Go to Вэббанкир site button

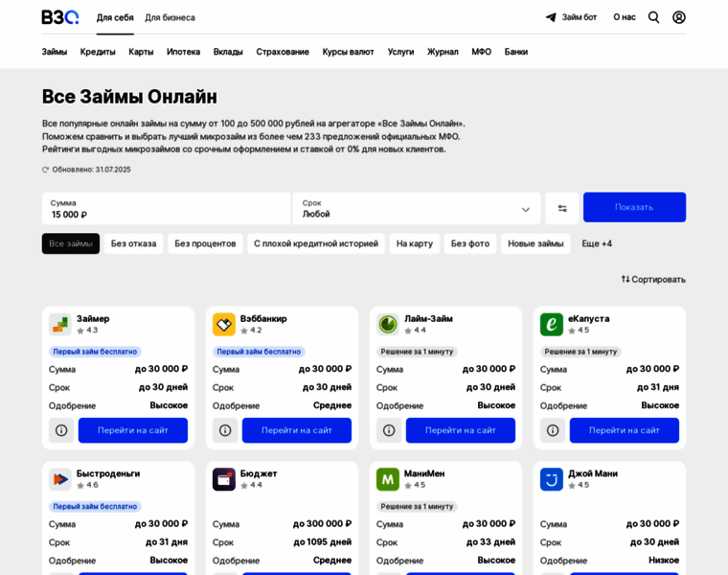[297, 430]
